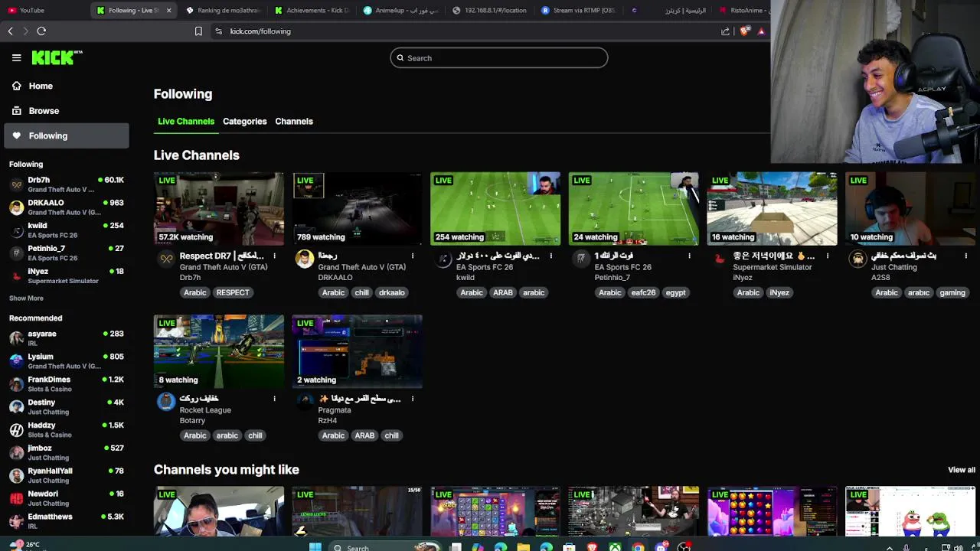Screen dimensions: 980x551
Task: Close the Following - Live browser tab
Action: click(168, 10)
